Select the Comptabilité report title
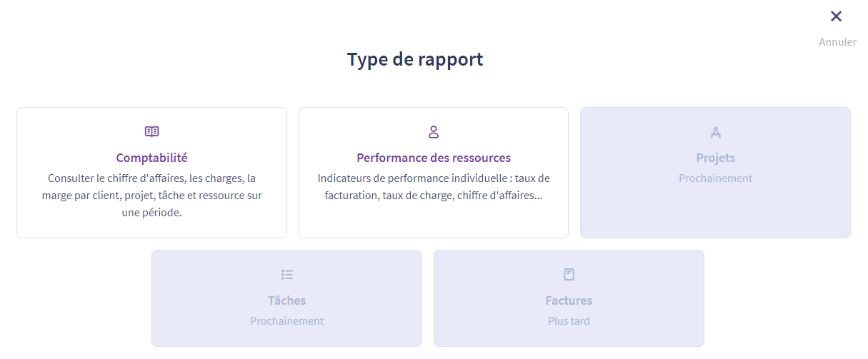 [151, 158]
